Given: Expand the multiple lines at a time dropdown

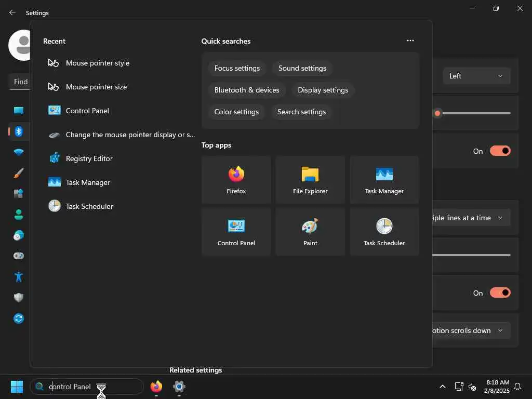Looking at the screenshot, I should (472, 218).
